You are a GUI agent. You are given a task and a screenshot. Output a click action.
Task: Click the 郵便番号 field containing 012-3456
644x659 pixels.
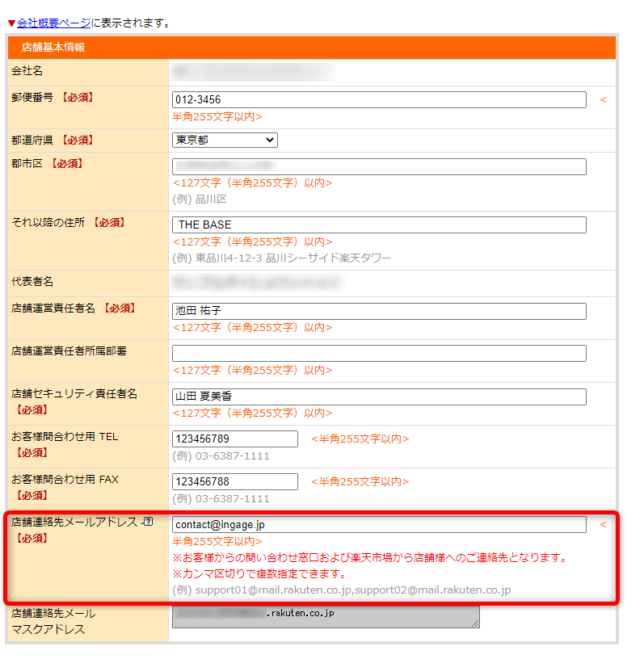point(378,99)
